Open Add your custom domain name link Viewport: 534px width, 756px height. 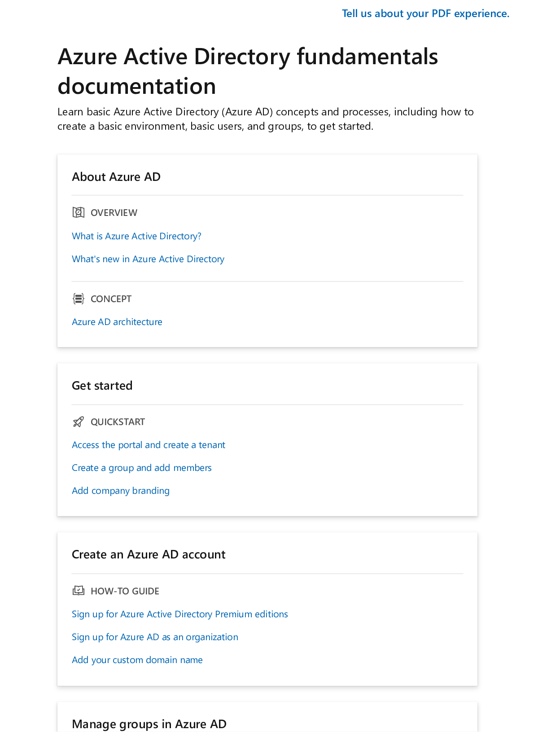tap(137, 660)
